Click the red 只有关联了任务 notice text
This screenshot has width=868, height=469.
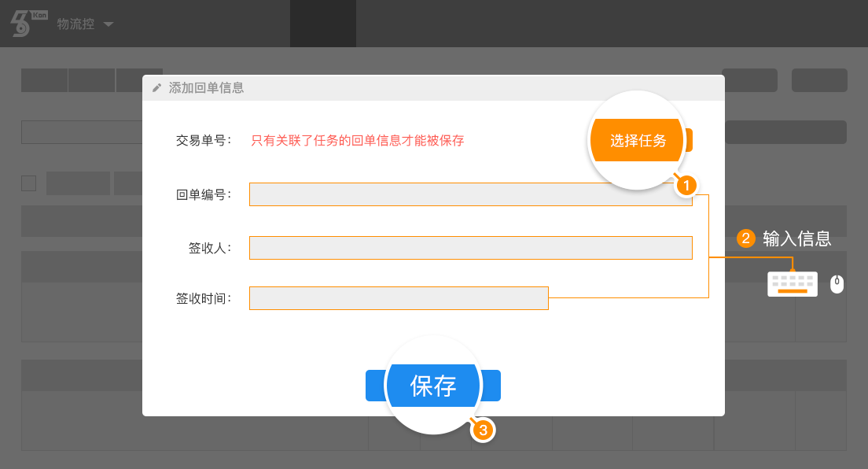(358, 141)
